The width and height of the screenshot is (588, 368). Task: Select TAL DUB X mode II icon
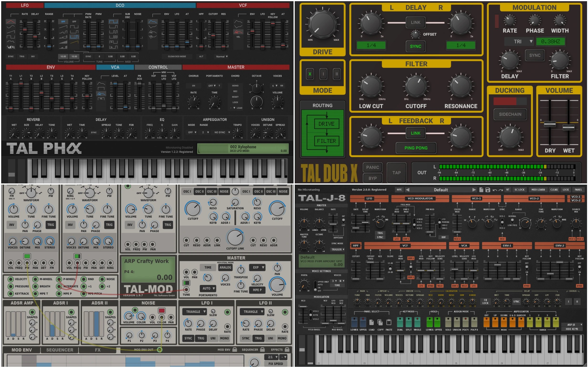[x=336, y=74]
